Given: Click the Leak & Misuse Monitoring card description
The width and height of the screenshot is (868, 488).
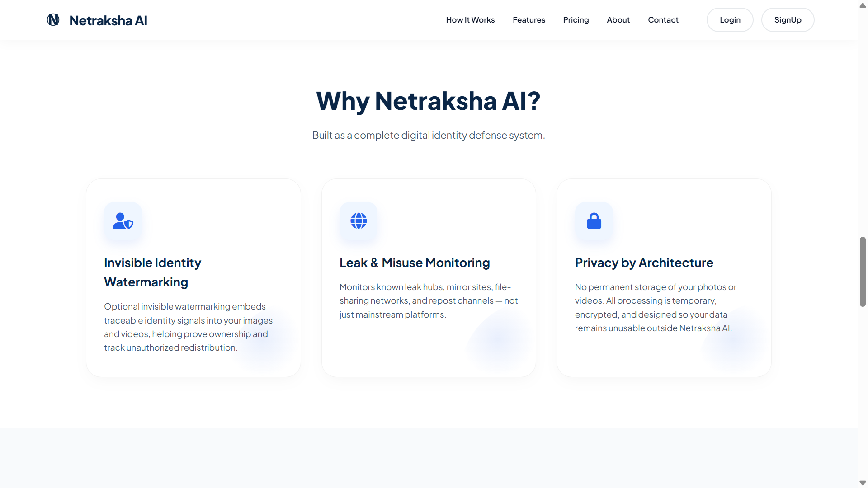Looking at the screenshot, I should pyautogui.click(x=428, y=301).
